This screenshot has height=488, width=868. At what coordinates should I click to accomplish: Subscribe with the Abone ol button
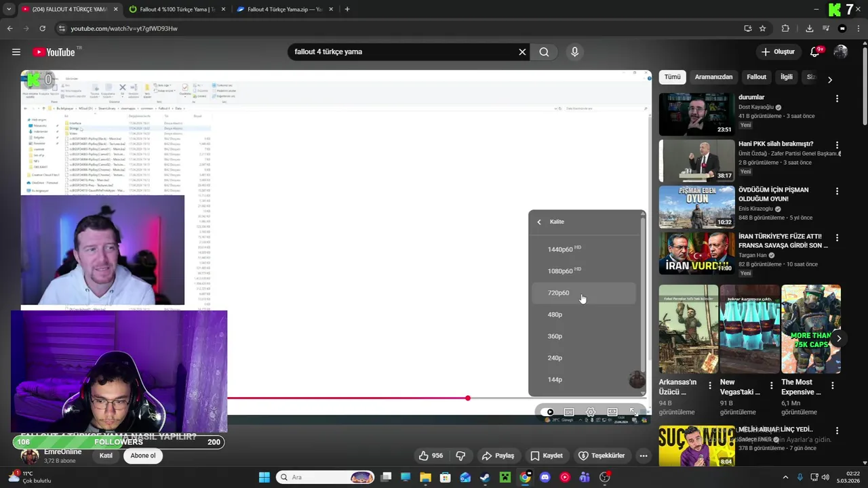143,455
